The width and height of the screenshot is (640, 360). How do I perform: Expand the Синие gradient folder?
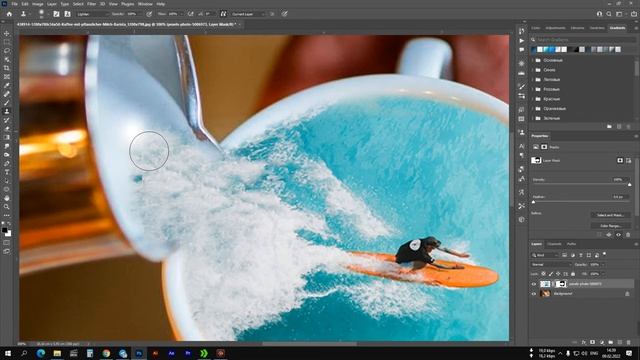click(533, 70)
